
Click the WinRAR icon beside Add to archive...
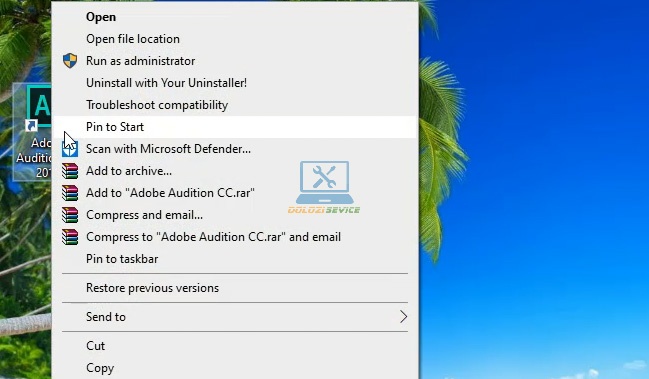tap(70, 171)
